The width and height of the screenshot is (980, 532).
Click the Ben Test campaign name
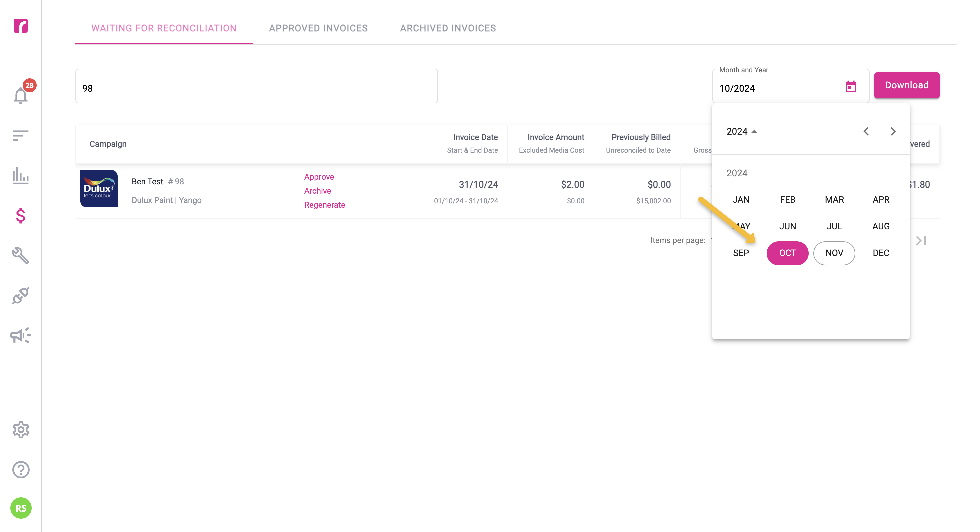pos(147,182)
